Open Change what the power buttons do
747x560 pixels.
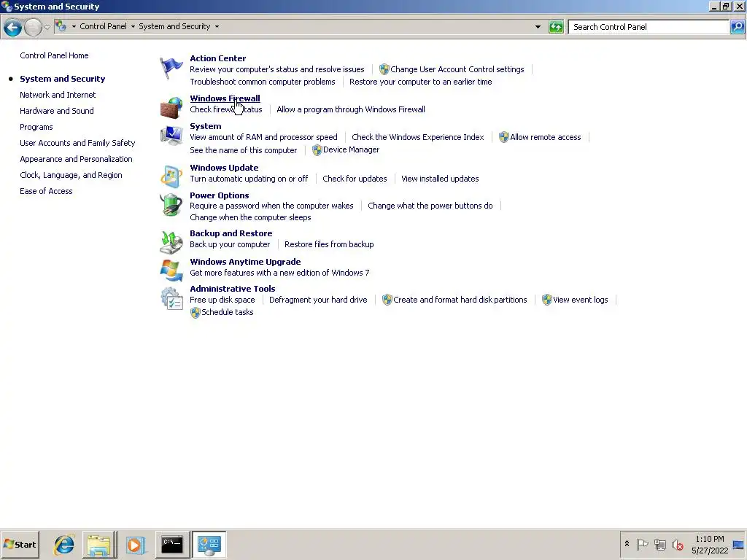tap(430, 206)
